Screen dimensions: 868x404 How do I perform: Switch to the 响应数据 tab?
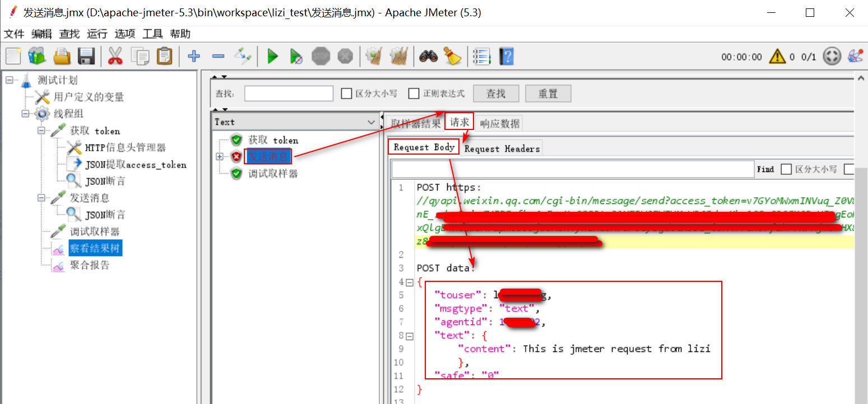[x=500, y=123]
